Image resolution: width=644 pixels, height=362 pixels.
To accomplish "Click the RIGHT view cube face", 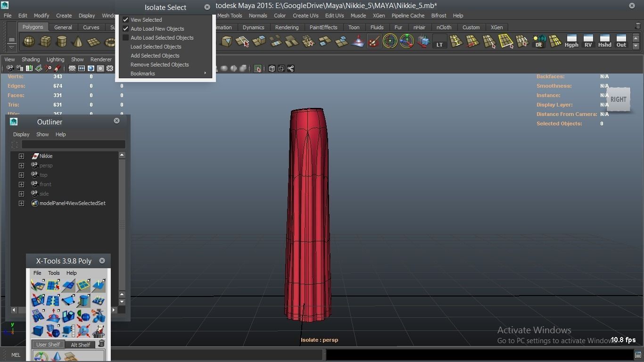I will (619, 99).
